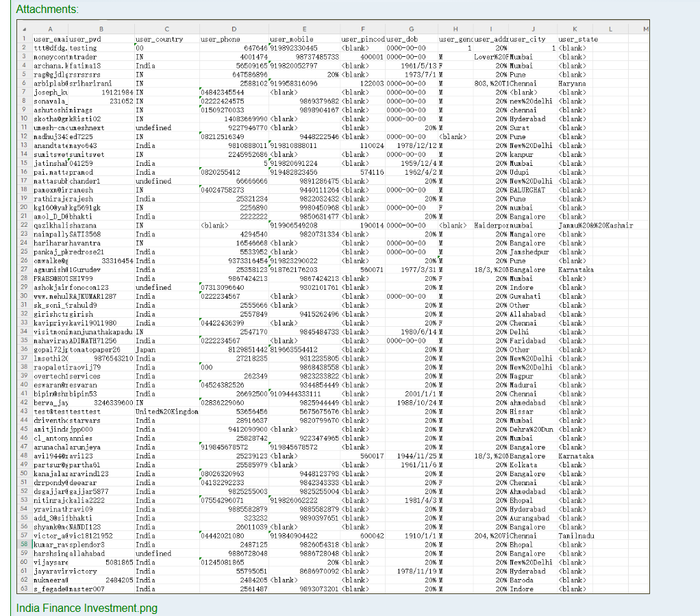Select column D header
The image size is (700, 616).
pyautogui.click(x=234, y=29)
